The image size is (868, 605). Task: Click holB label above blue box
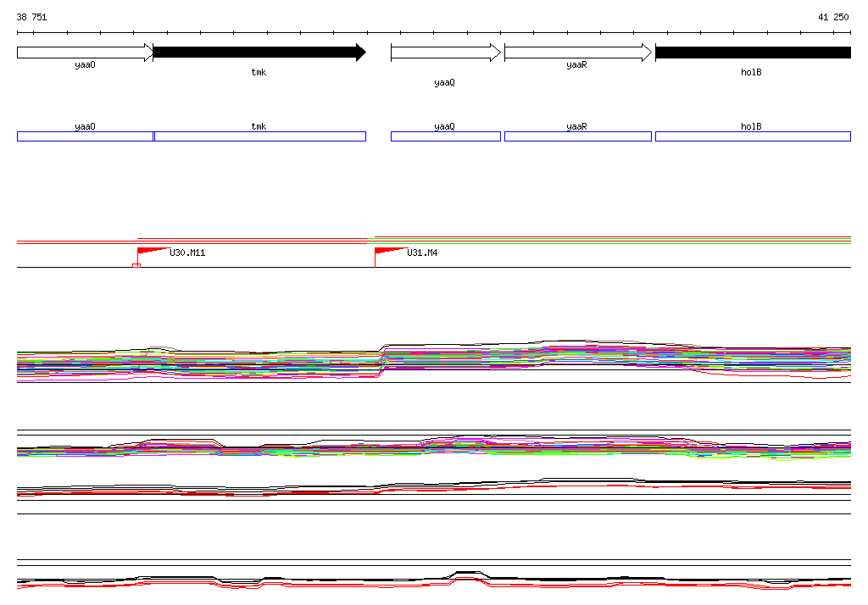point(751,127)
